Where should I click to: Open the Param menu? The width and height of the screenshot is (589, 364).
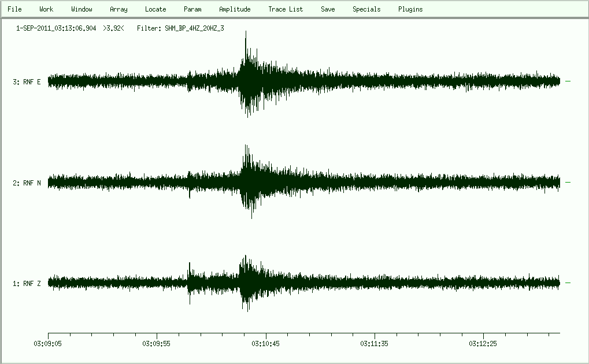[x=192, y=9]
